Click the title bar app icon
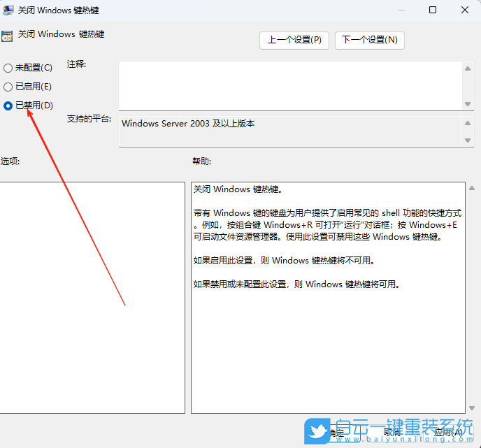This screenshot has width=481, height=448. pyautogui.click(x=8, y=10)
